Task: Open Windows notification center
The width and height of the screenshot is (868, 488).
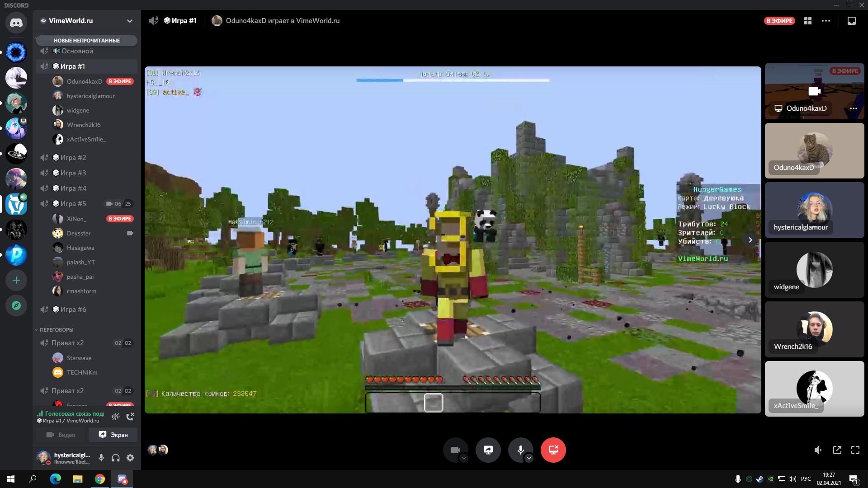Action: [854, 479]
